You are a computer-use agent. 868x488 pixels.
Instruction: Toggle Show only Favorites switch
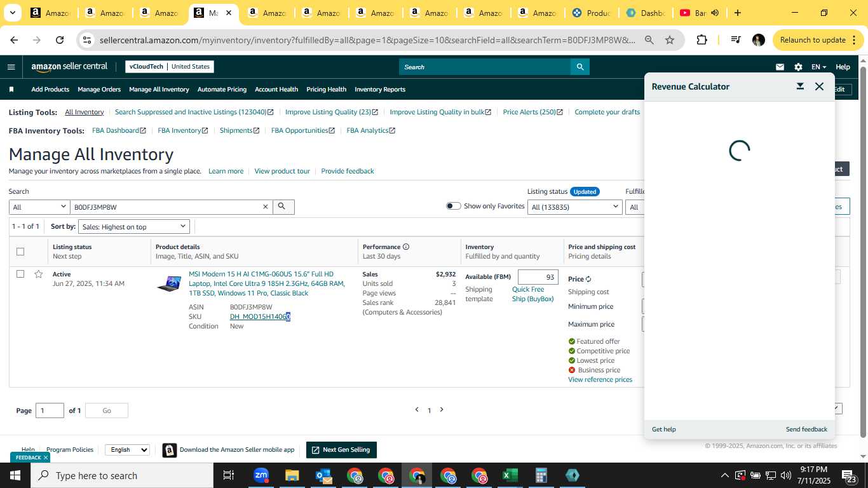(x=453, y=206)
